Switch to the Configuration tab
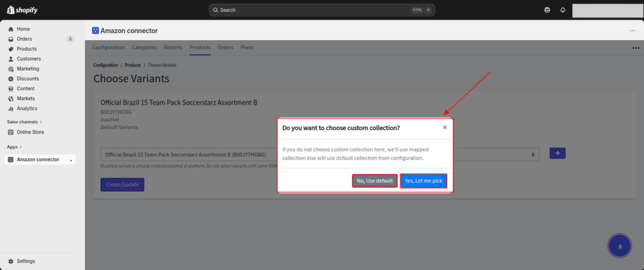 pyautogui.click(x=109, y=47)
